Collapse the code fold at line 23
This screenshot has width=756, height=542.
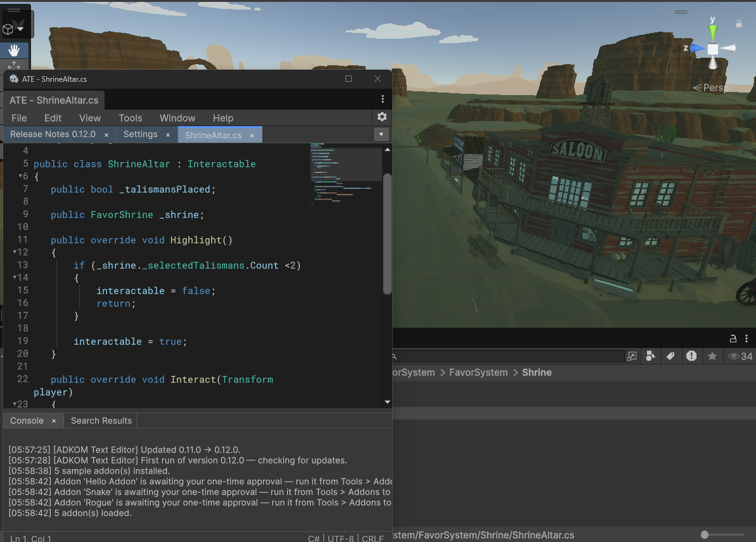pos(15,404)
